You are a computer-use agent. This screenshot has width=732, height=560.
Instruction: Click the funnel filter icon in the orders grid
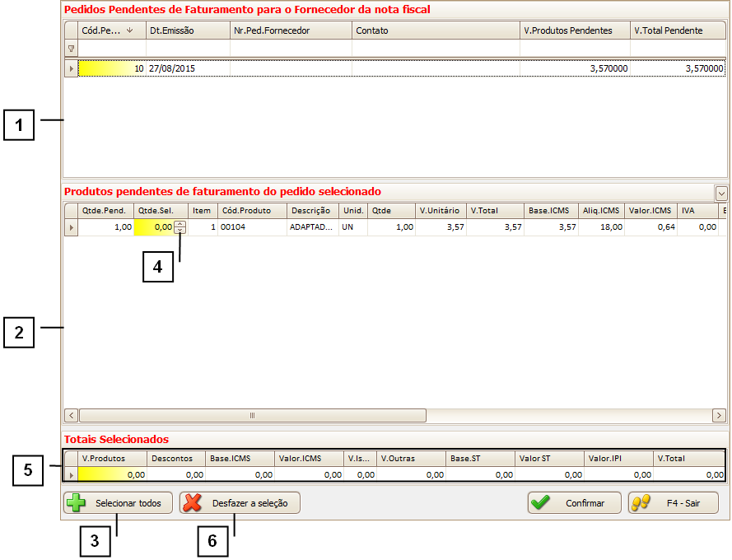tap(71, 49)
